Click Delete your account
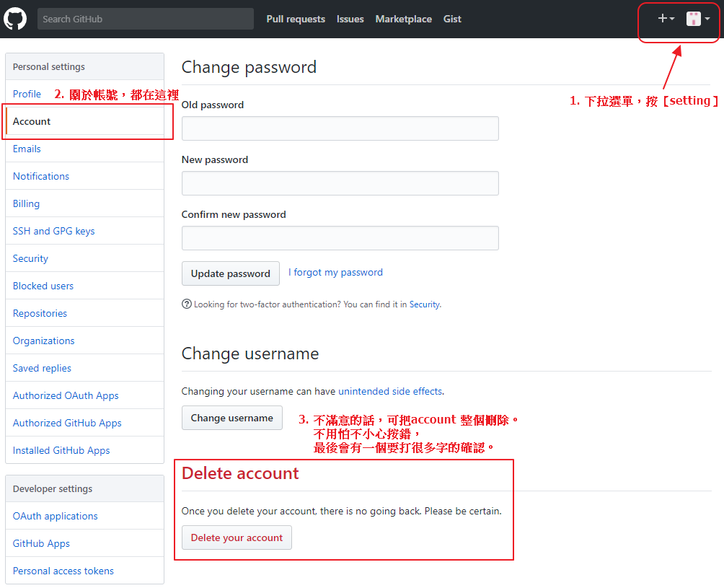The image size is (724, 588). [237, 537]
